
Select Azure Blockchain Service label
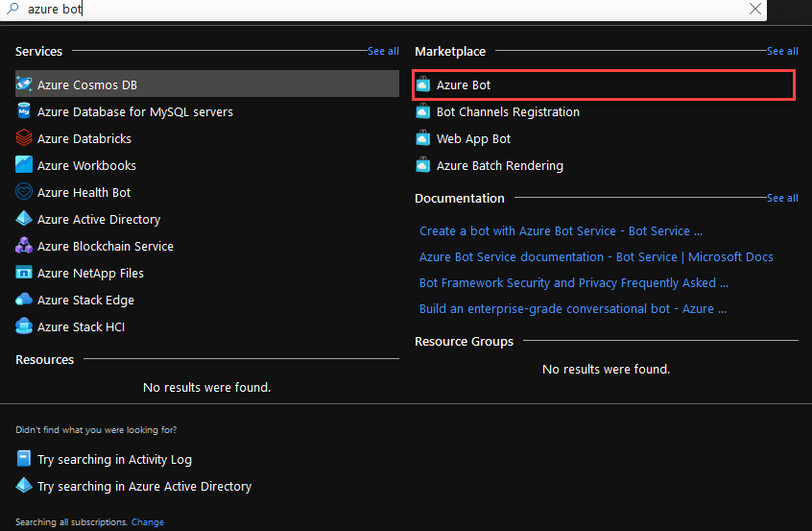[x=106, y=247]
